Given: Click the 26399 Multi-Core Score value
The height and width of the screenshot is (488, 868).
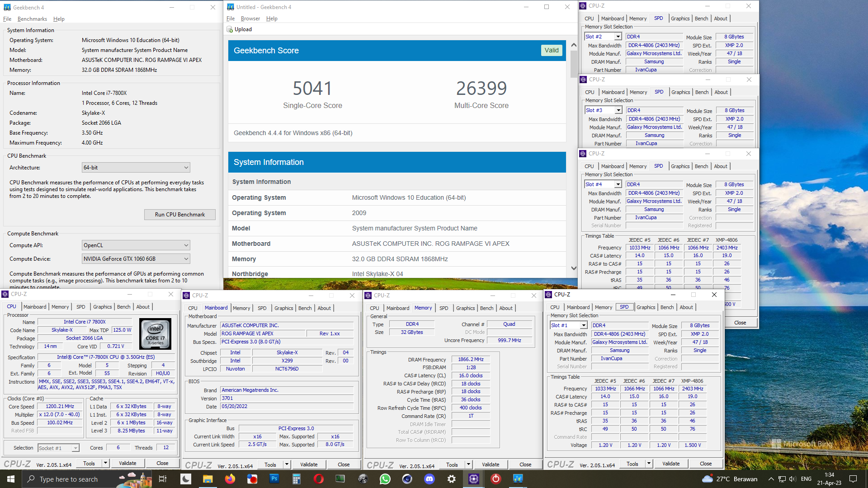Looking at the screenshot, I should pyautogui.click(x=481, y=88).
